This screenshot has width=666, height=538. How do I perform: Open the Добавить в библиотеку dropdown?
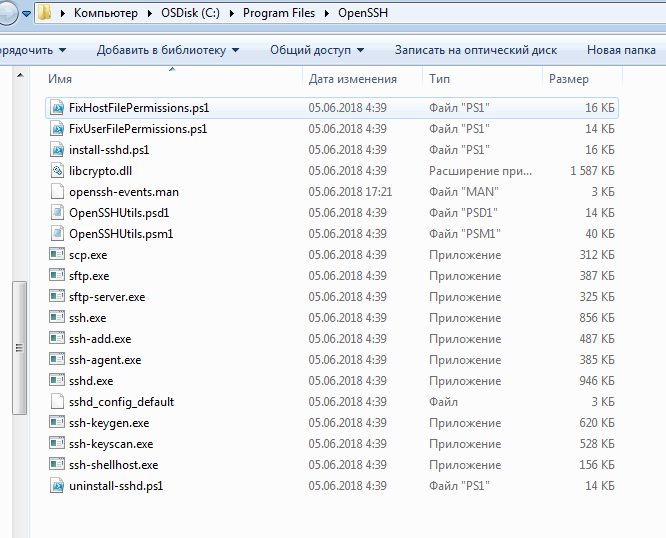tap(168, 50)
